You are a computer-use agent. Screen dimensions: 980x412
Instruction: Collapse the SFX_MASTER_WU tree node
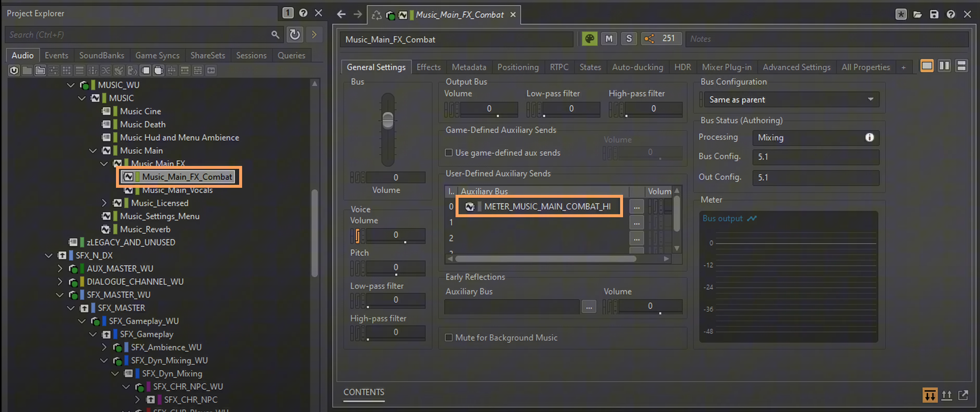[60, 295]
